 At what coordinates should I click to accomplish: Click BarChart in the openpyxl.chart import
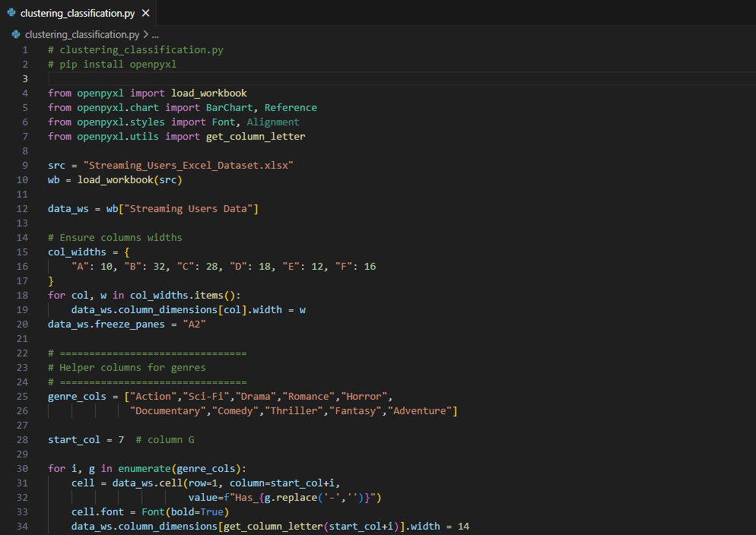(x=229, y=108)
